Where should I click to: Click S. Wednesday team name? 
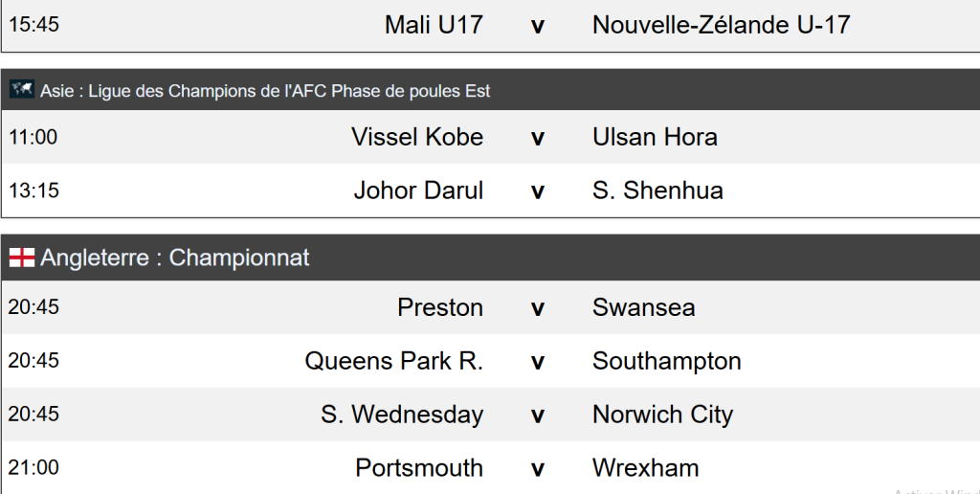tap(402, 415)
